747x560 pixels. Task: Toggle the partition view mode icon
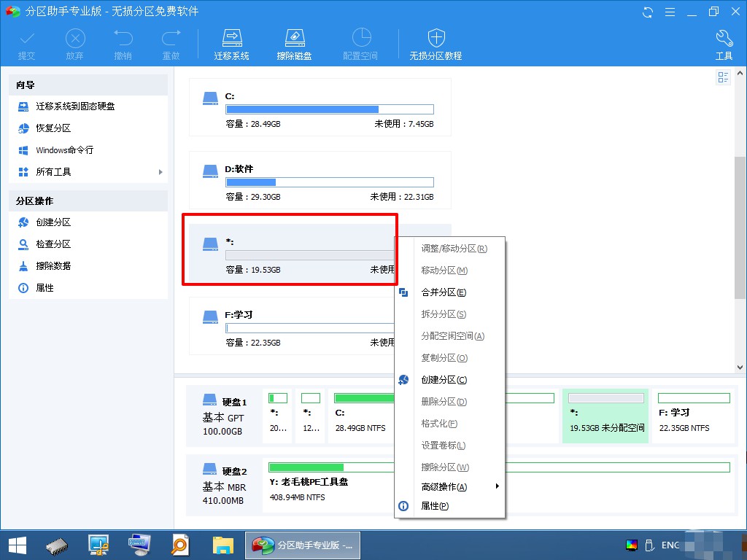pos(723,77)
